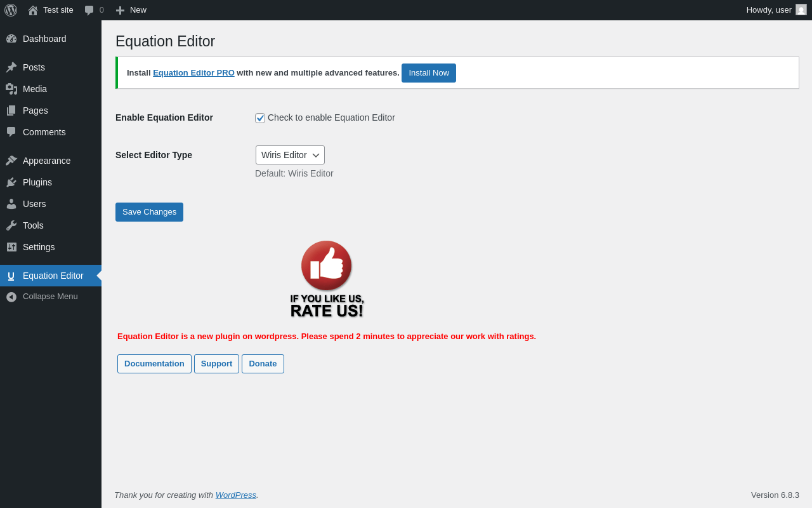Go to the Users menu label
The image size is (812, 508).
pos(34,204)
